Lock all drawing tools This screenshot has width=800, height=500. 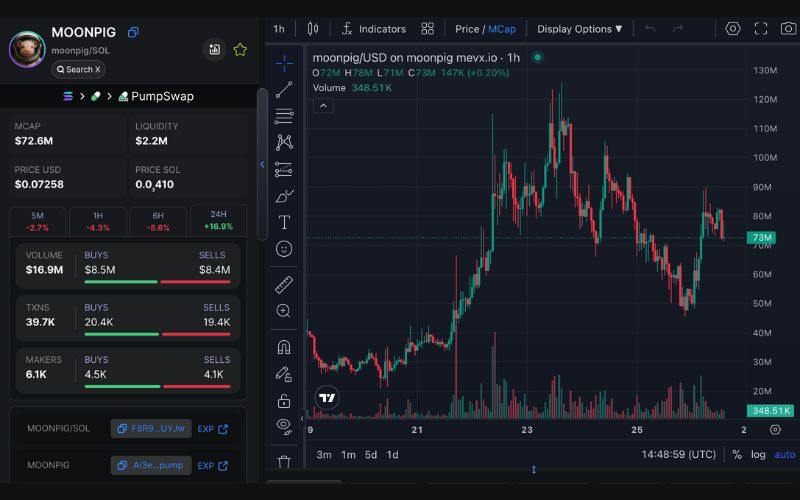click(284, 401)
